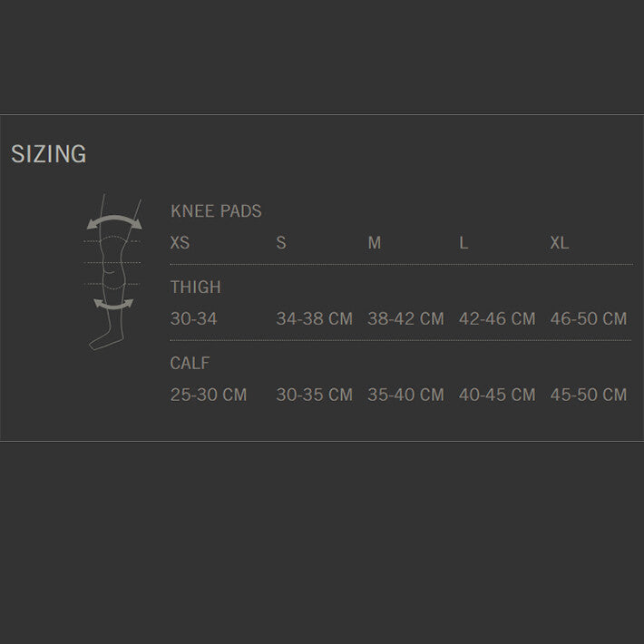
Task: Click the leg measurement diagram icon
Action: [111, 272]
